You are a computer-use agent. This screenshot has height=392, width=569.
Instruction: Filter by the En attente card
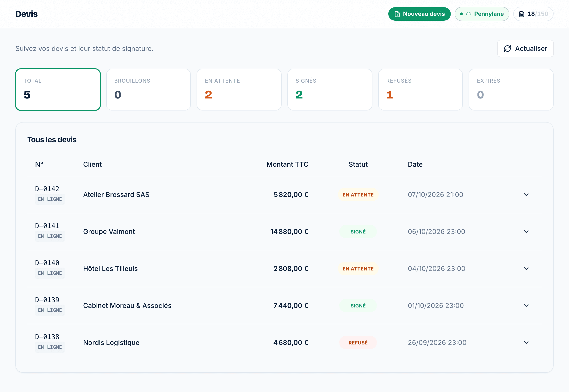point(239,90)
